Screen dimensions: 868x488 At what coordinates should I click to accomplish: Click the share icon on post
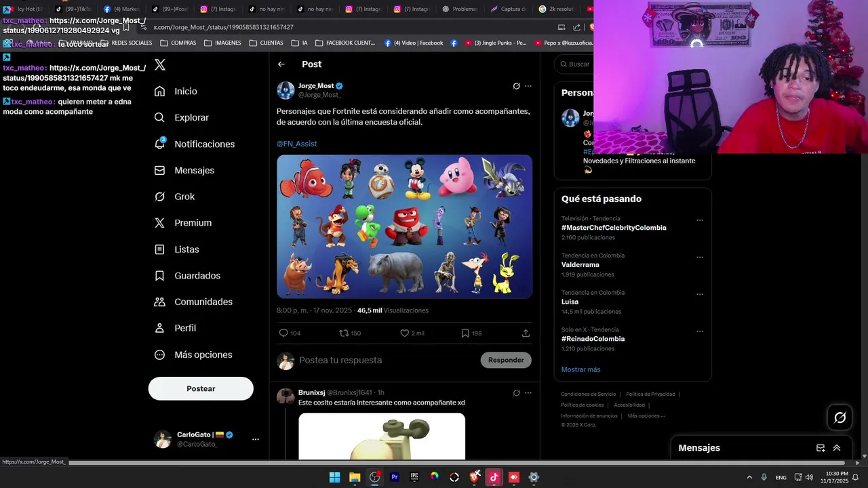(x=526, y=333)
